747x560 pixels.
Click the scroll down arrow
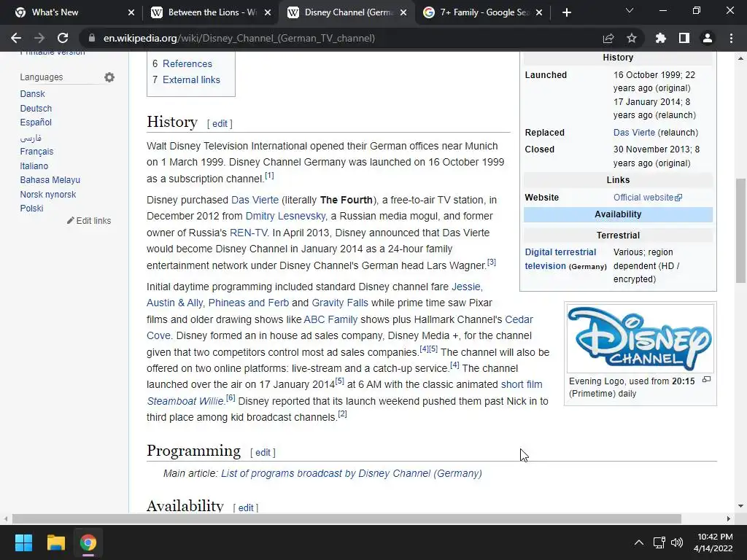click(740, 506)
